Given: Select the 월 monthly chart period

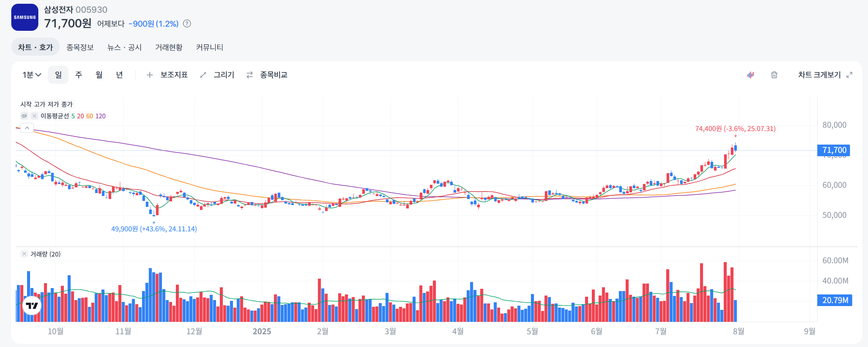Looking at the screenshot, I should click(99, 75).
